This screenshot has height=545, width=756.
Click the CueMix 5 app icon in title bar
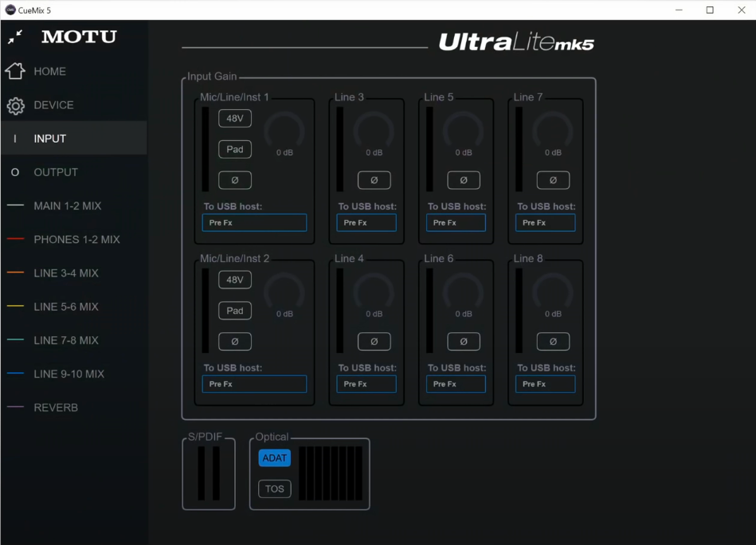tap(10, 10)
